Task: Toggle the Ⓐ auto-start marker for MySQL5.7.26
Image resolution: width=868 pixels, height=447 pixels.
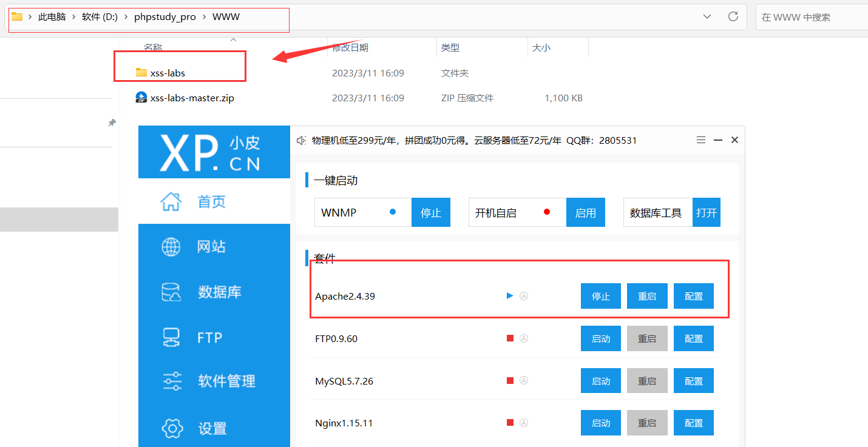Action: coord(524,381)
